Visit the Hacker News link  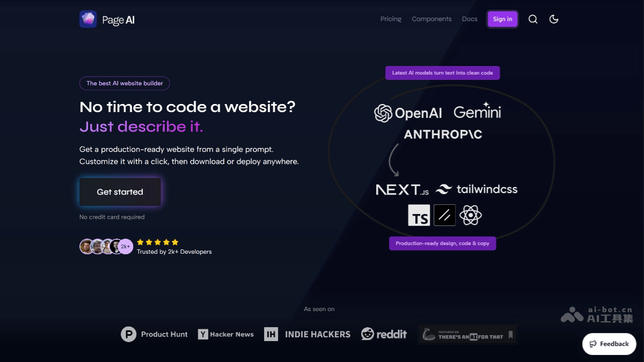[226, 334]
